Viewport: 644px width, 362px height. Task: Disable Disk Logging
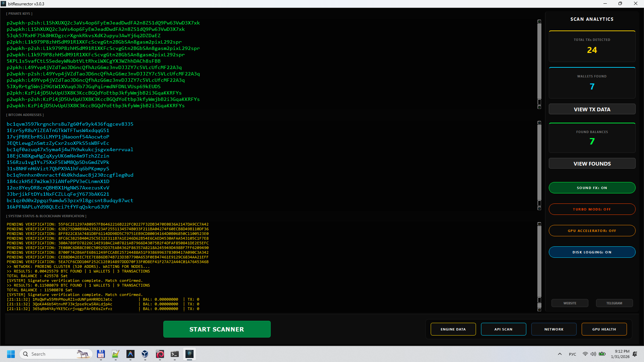pos(592,252)
